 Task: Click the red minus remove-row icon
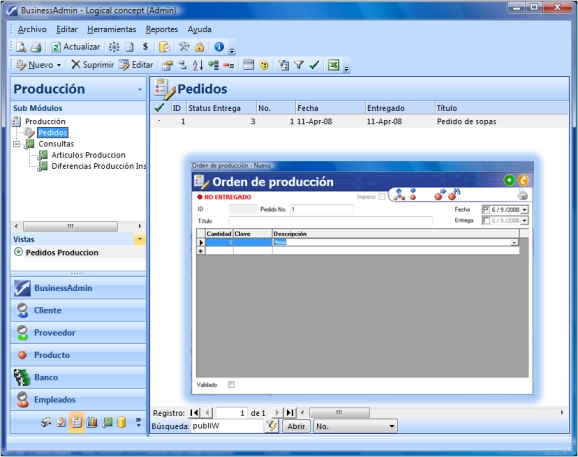click(229, 66)
